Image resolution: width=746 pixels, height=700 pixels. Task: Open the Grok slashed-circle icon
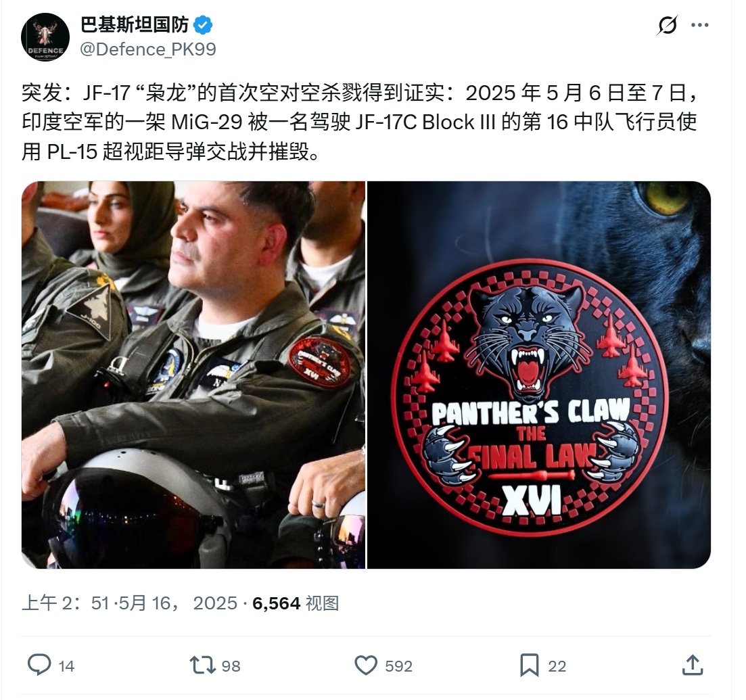667,25
